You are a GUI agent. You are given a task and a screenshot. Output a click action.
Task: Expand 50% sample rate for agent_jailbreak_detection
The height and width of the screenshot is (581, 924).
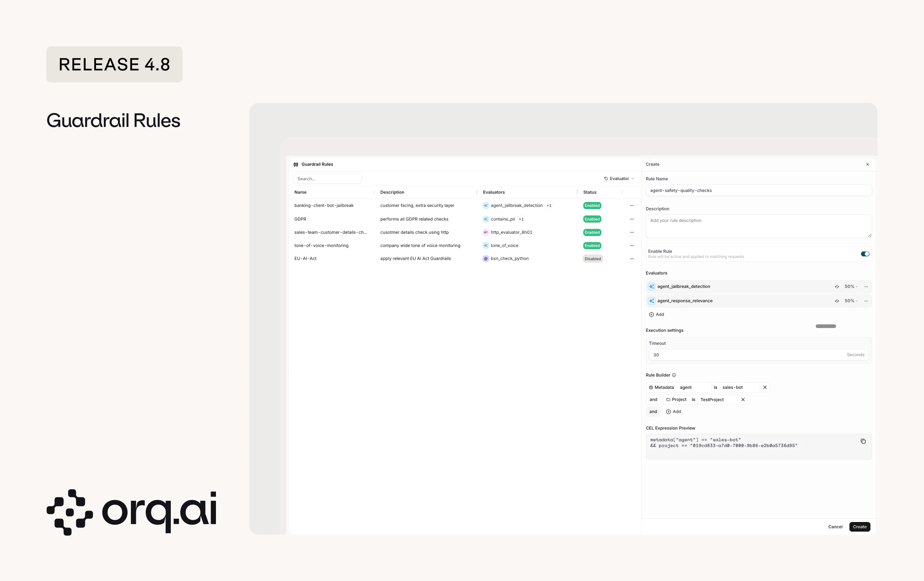(x=851, y=287)
